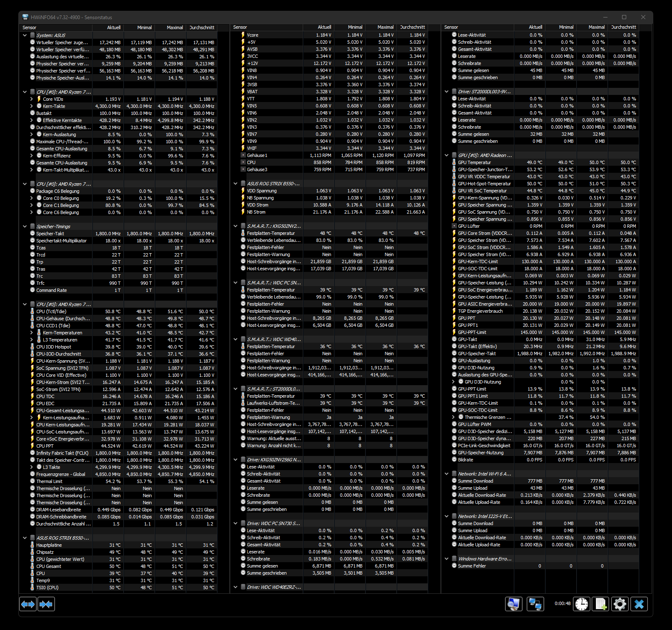Open the networked computers remote icon
Viewport: 672px width, 630px height.
[535, 604]
